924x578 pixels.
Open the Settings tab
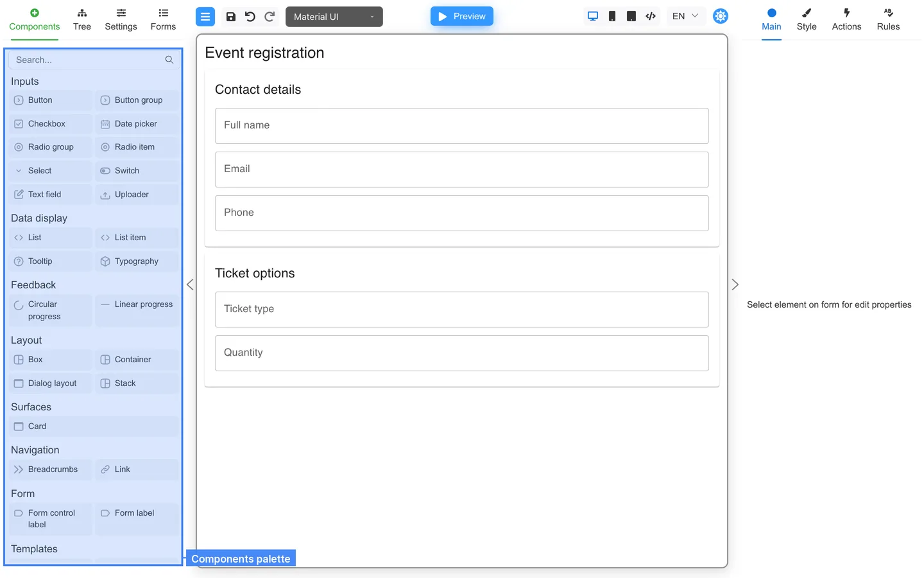[x=121, y=20]
